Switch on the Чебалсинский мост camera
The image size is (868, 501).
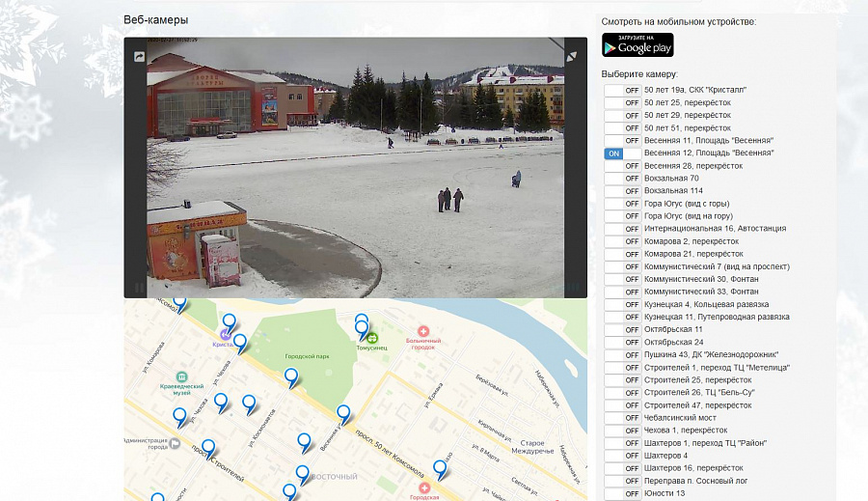[x=623, y=418]
